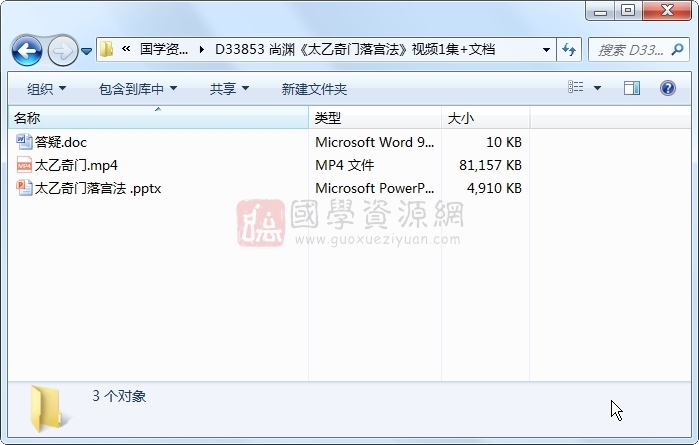Click the D33853 尚渊 folder breadcrumb

click(x=355, y=49)
